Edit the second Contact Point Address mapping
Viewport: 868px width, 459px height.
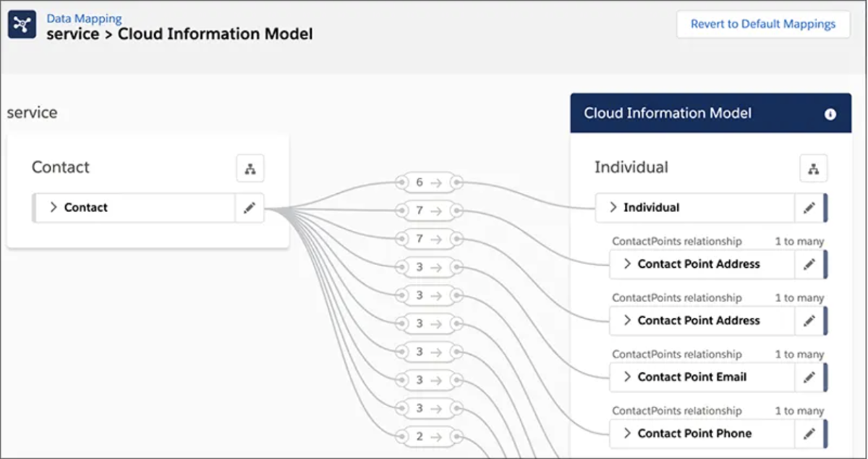pos(809,321)
